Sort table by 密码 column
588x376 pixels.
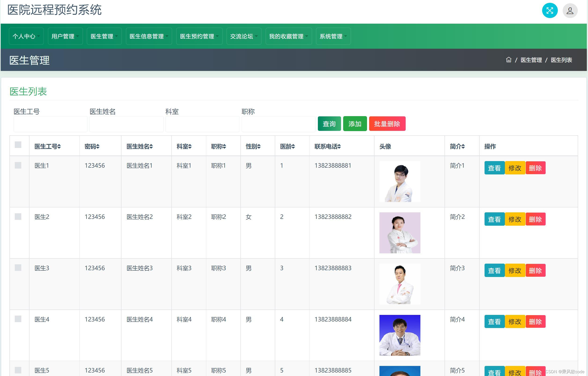pos(98,147)
